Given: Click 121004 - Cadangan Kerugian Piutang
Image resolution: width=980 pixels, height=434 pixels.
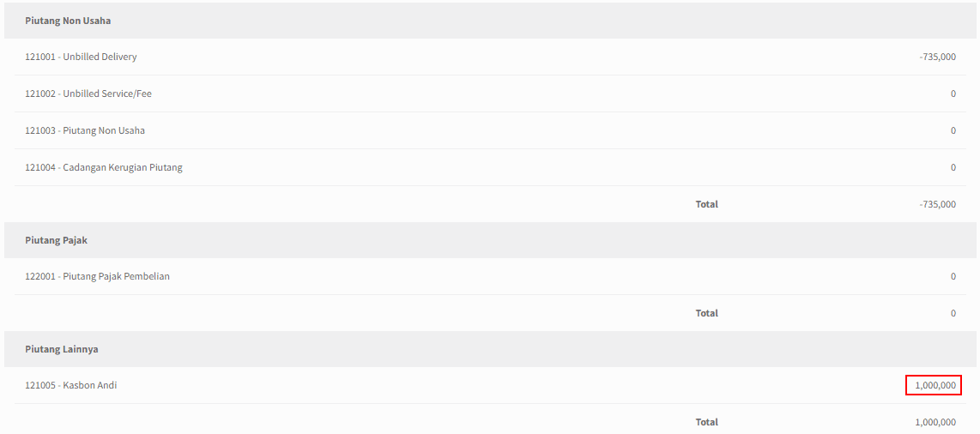Looking at the screenshot, I should (x=104, y=167).
